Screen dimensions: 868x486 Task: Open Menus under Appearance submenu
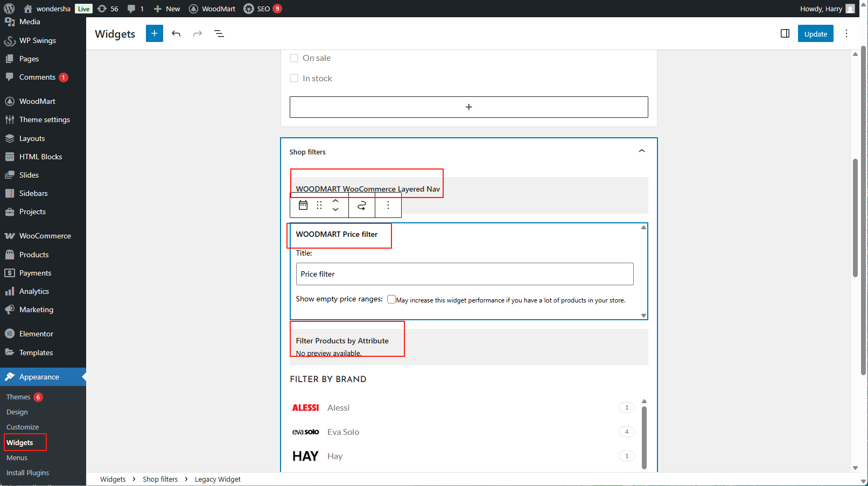click(17, 457)
